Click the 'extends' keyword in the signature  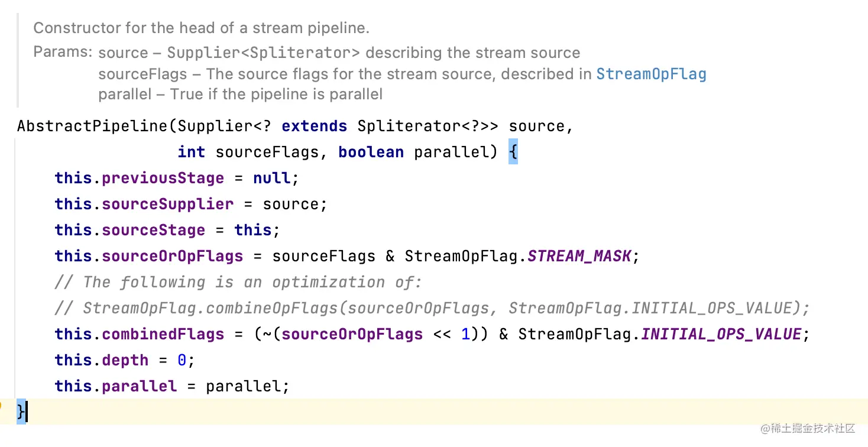(x=314, y=127)
